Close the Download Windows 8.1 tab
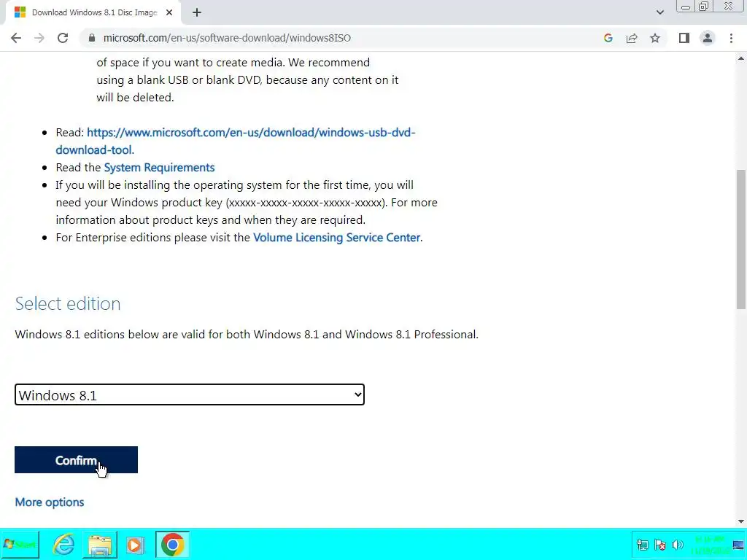Image resolution: width=747 pixels, height=560 pixels. [x=169, y=12]
